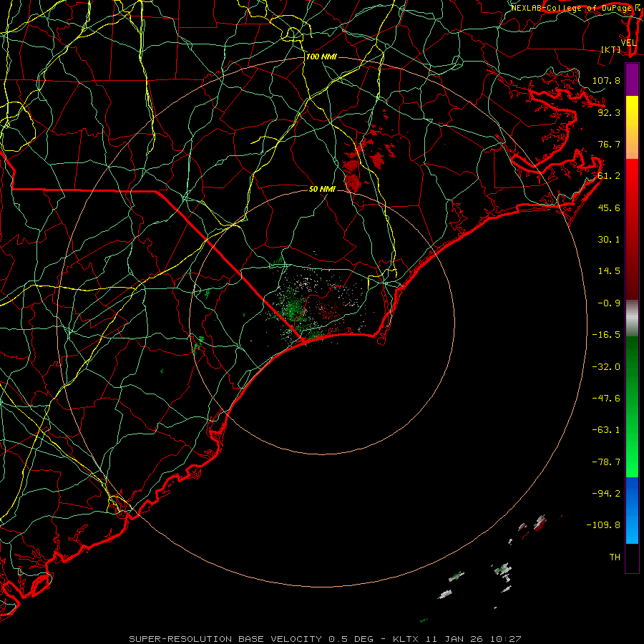This screenshot has height=644, width=644.
Task: Click the purple segment of velocity color bar
Action: [632, 79]
